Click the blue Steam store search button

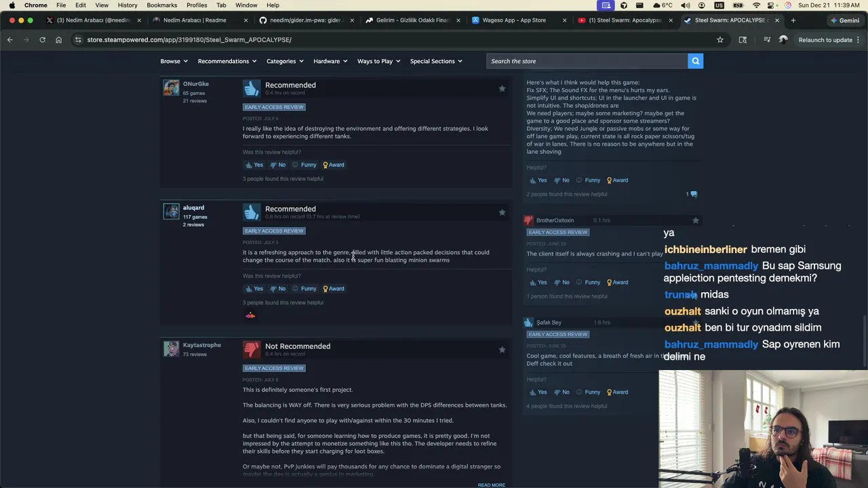tap(695, 61)
